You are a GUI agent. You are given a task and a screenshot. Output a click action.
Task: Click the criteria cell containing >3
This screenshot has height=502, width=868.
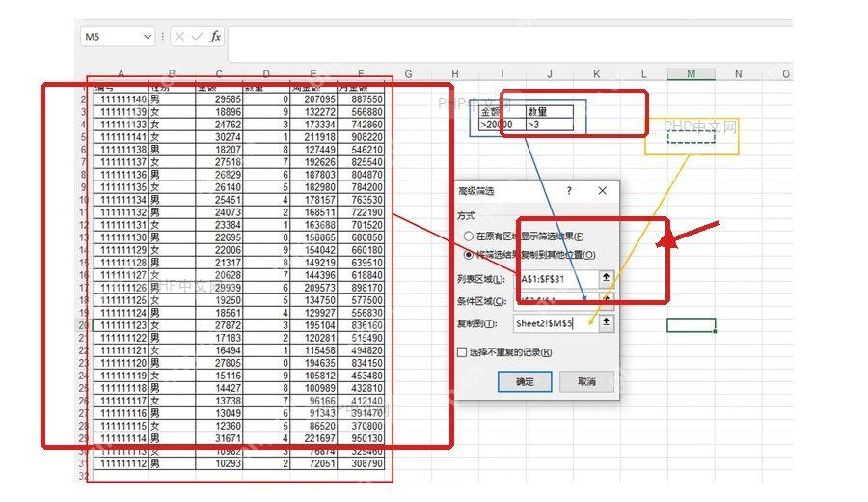pyautogui.click(x=549, y=125)
